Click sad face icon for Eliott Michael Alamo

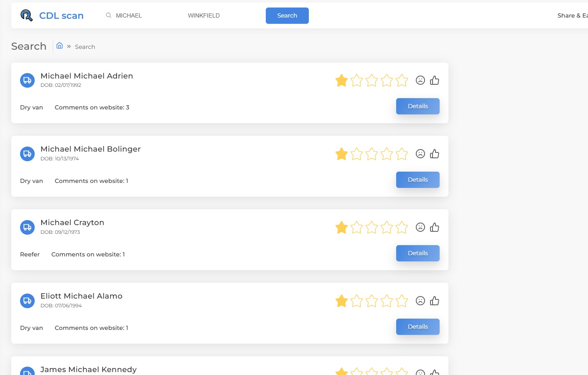pos(420,301)
